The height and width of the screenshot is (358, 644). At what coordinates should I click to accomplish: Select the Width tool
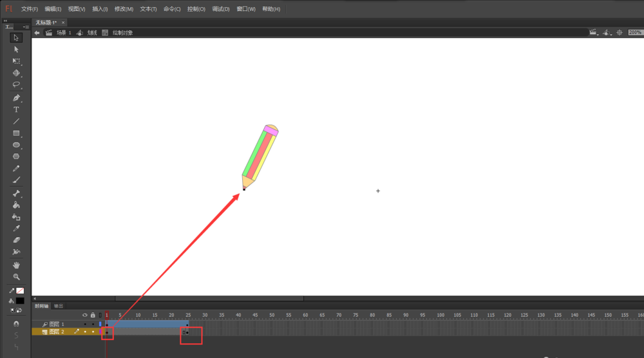coord(16,252)
